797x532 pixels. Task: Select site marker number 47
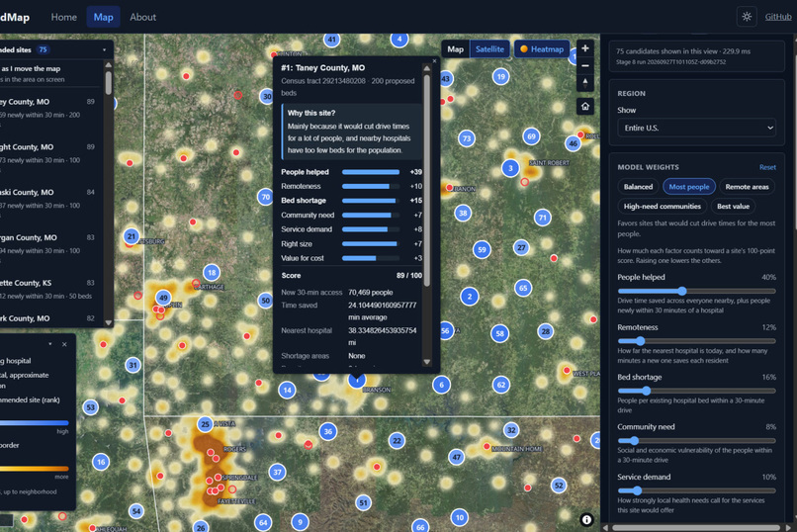tap(457, 457)
